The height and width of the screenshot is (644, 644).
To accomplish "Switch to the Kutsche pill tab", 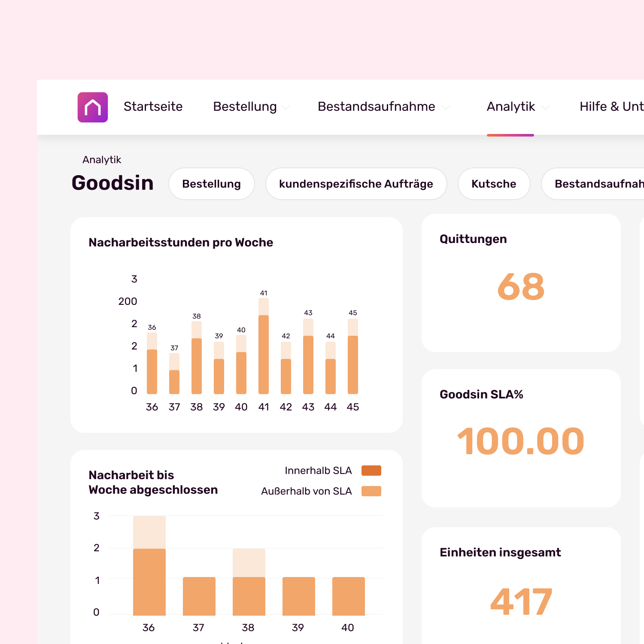I will coord(494,184).
